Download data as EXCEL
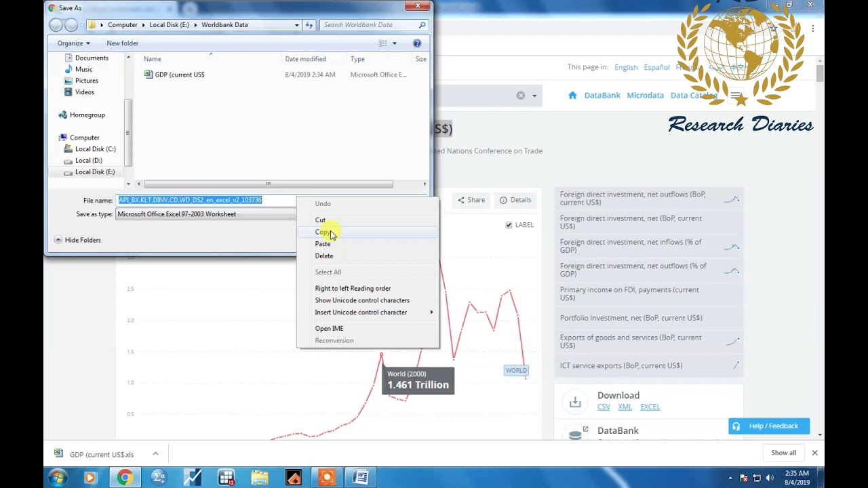Viewport: 868px width, 488px height. [x=650, y=407]
